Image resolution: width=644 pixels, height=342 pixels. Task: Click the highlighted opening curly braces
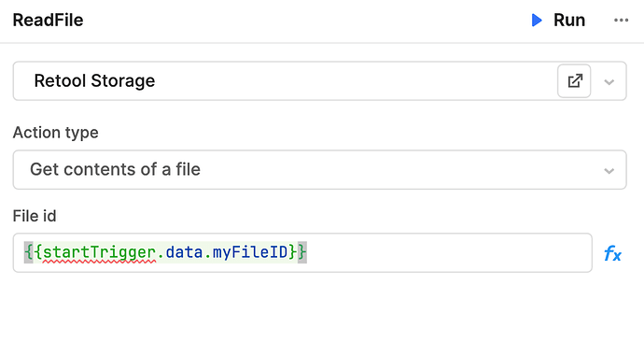point(34,252)
